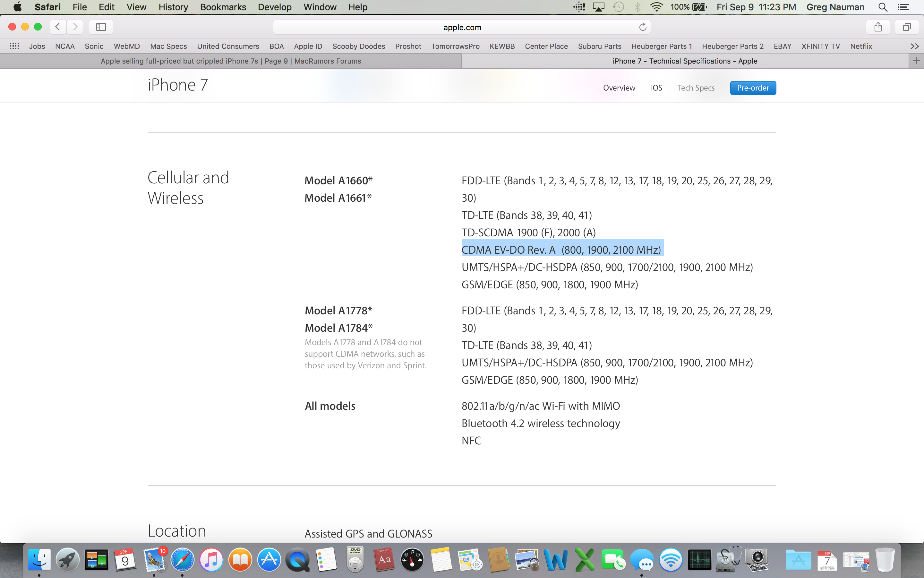Open Spotlight search in menu bar
Viewport: 924px width, 578px height.
[882, 7]
